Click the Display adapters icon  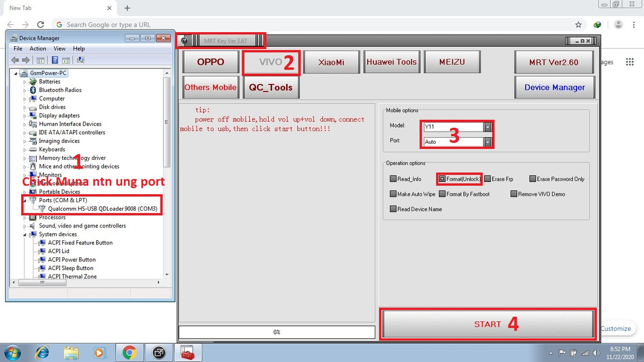click(x=33, y=116)
